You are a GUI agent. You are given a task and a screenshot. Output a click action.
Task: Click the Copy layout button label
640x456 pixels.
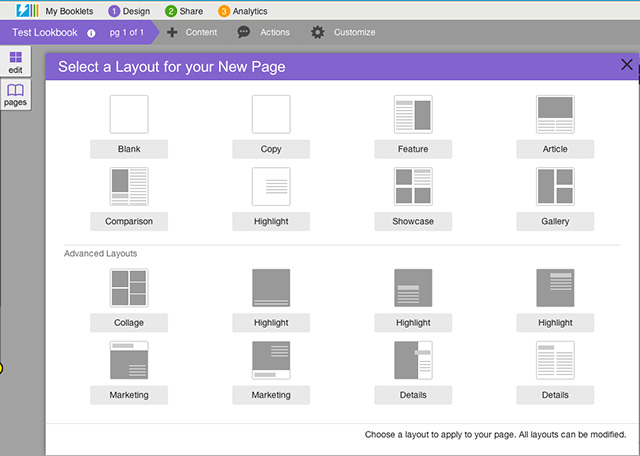[271, 149]
